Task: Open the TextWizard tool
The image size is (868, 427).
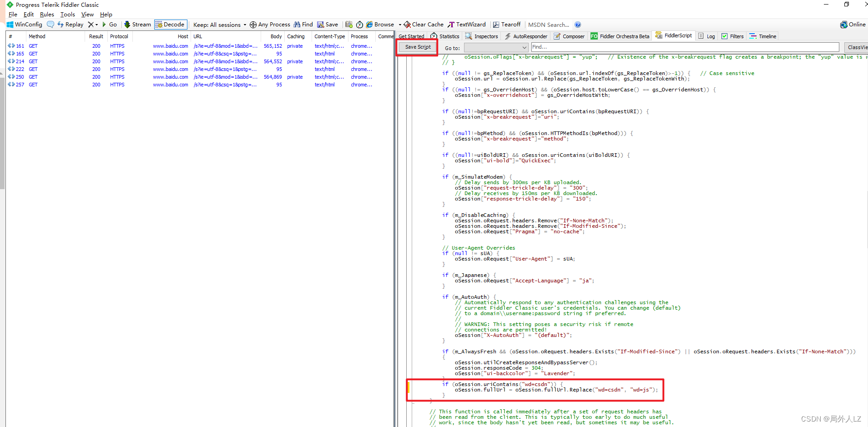Action: tap(467, 25)
